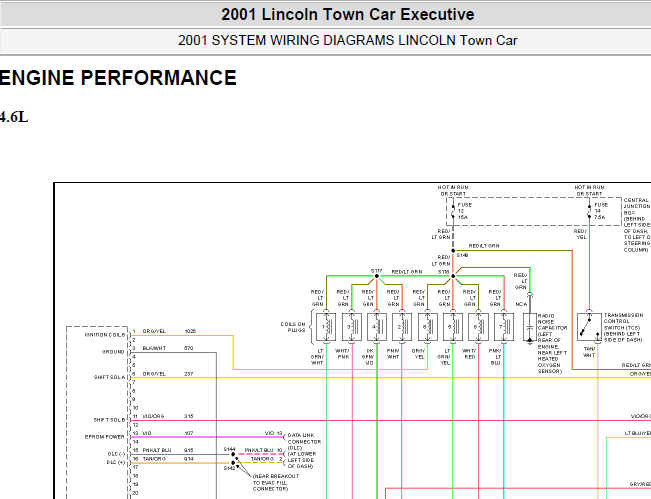Click circuit number 915 on PNK/LT BLU wire
651x499 pixels.
(188, 450)
